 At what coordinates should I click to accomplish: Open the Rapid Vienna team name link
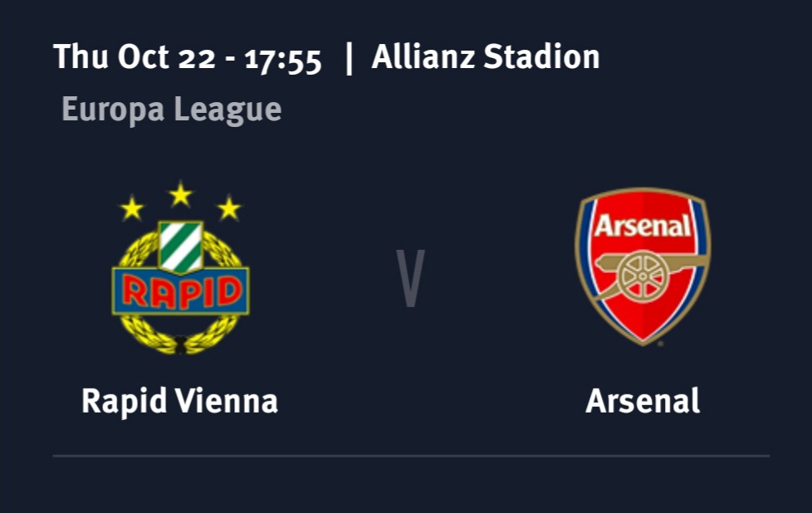click(179, 401)
